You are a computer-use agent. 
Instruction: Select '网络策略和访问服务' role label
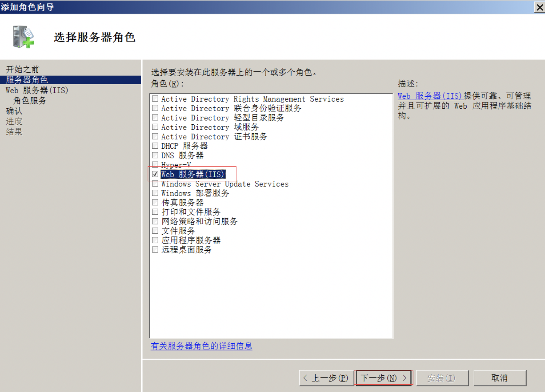point(199,221)
